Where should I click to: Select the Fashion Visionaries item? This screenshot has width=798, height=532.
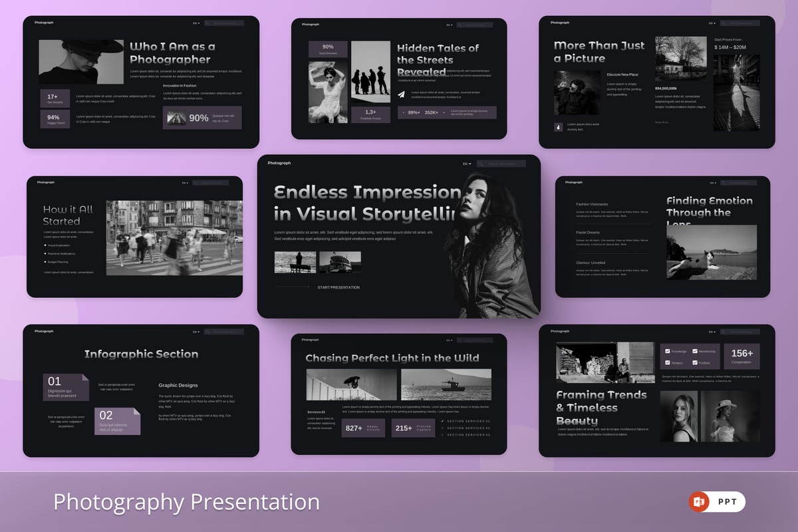592,204
